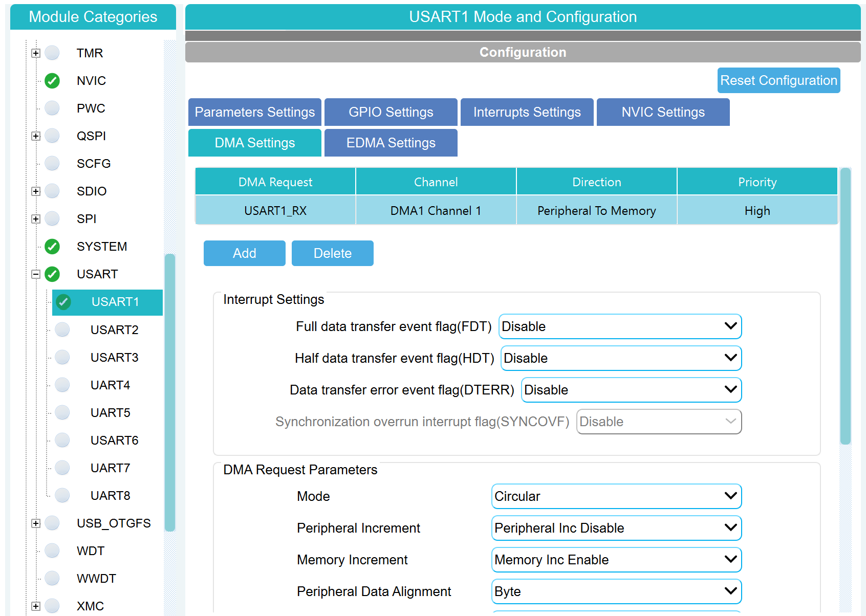Click the USART green checkmark icon
This screenshot has height=616, width=866.
pyautogui.click(x=52, y=274)
